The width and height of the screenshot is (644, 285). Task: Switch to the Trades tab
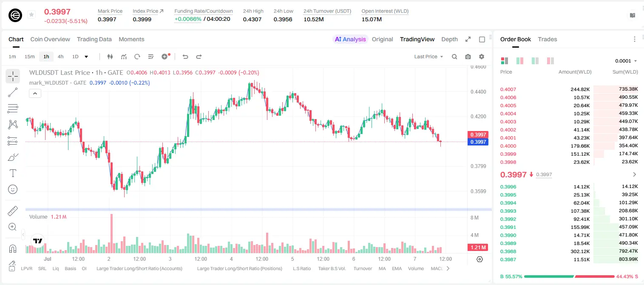[548, 39]
